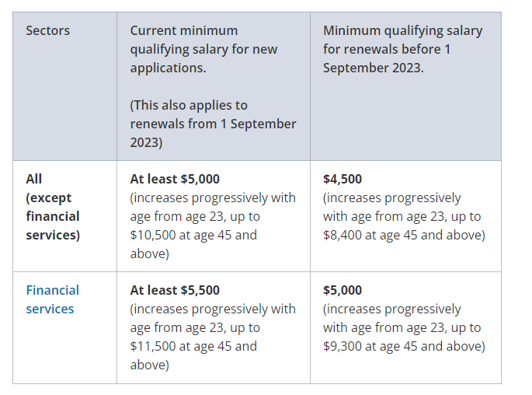Click the bold "$5,000" renewal salary
The height and width of the screenshot is (395, 532).
pos(342,290)
